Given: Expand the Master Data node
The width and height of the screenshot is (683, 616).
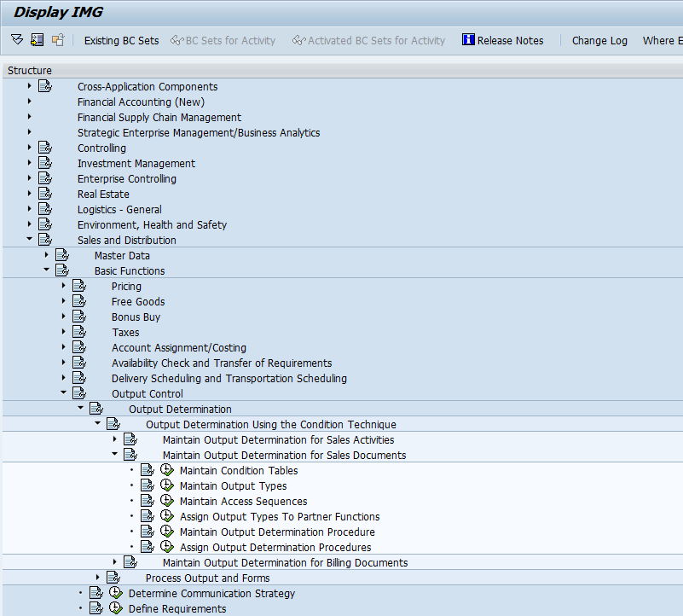Looking at the screenshot, I should (x=46, y=254).
